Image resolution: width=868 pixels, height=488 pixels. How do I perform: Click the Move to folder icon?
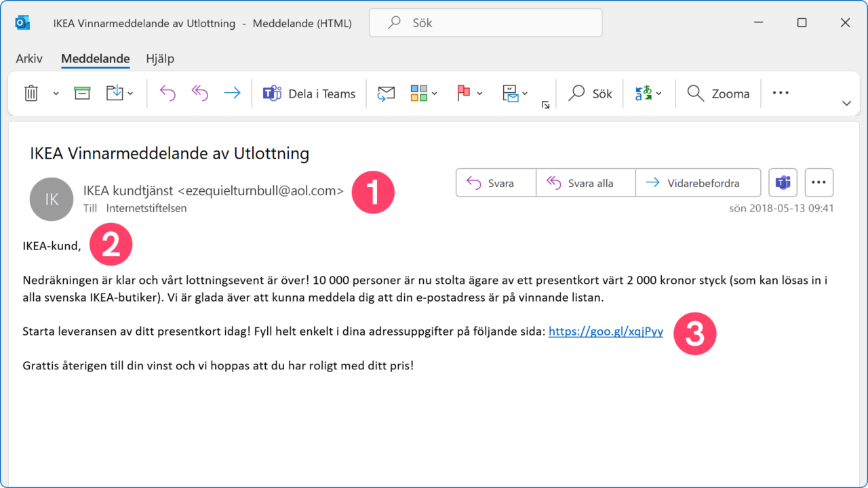(x=114, y=94)
